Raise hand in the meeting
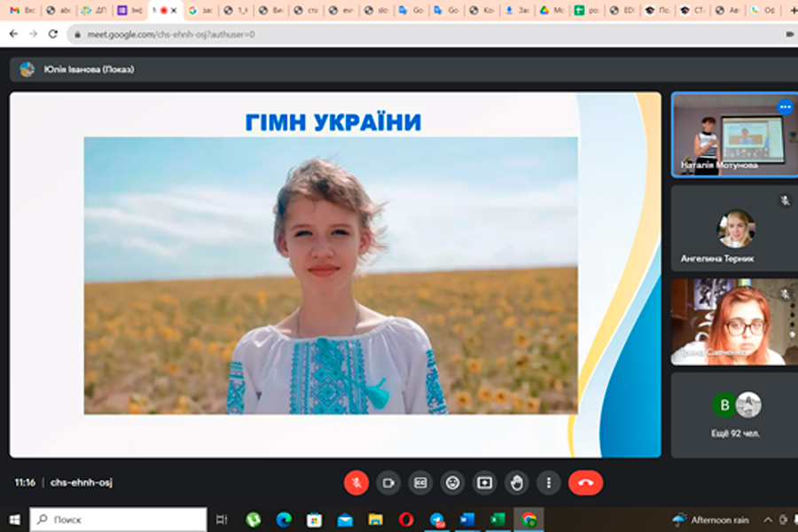This screenshot has height=532, width=798. pos(517,482)
